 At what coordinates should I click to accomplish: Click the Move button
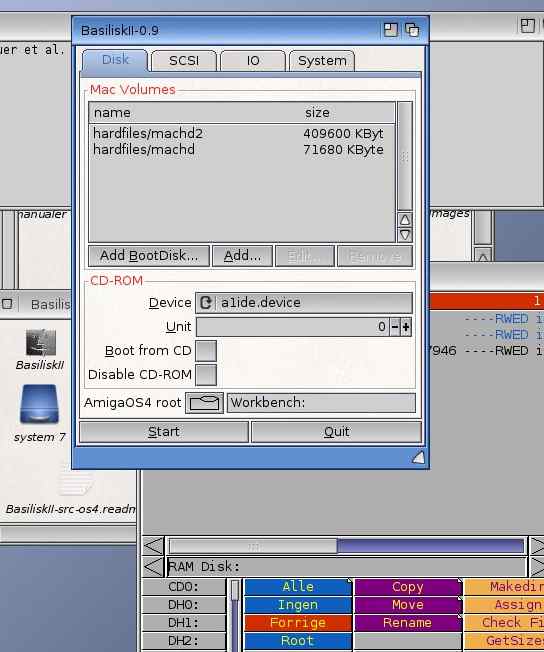(x=408, y=605)
